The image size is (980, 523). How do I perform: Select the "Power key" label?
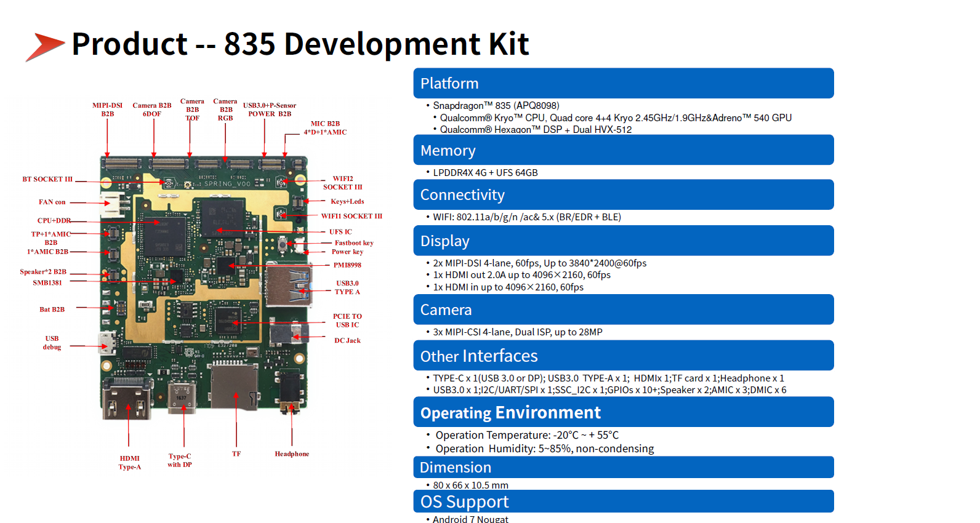click(347, 252)
